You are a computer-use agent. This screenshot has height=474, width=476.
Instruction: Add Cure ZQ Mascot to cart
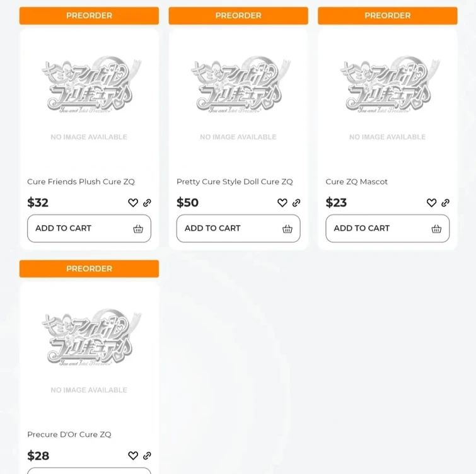tap(387, 228)
